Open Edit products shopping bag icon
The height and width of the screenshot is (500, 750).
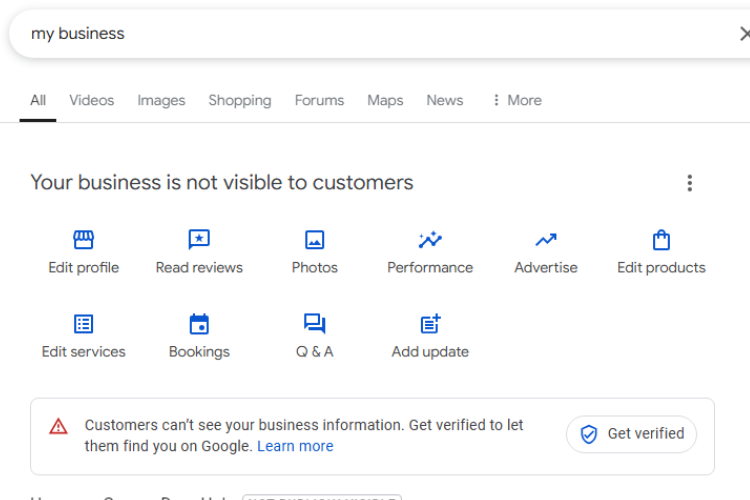(662, 240)
